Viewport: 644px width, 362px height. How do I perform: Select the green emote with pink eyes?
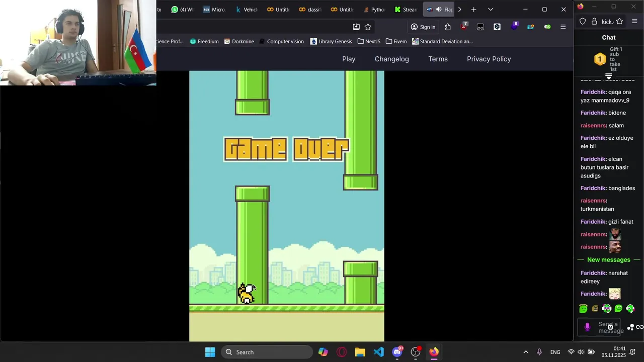pos(607,309)
